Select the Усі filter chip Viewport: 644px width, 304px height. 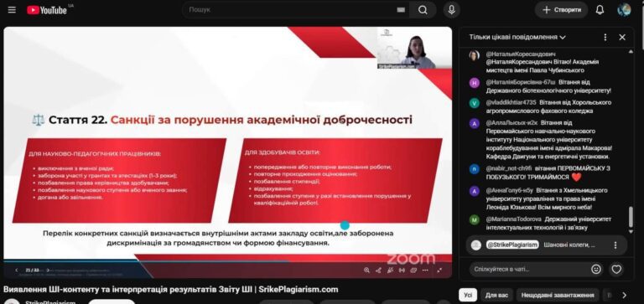point(468,295)
